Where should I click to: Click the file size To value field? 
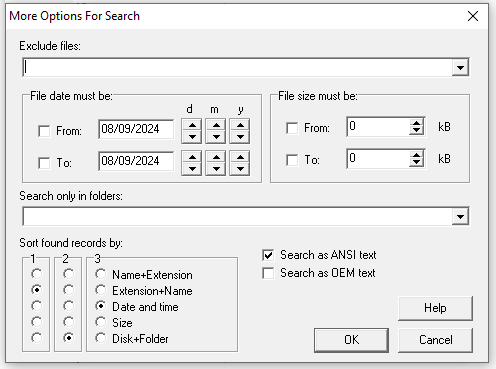[378, 159]
